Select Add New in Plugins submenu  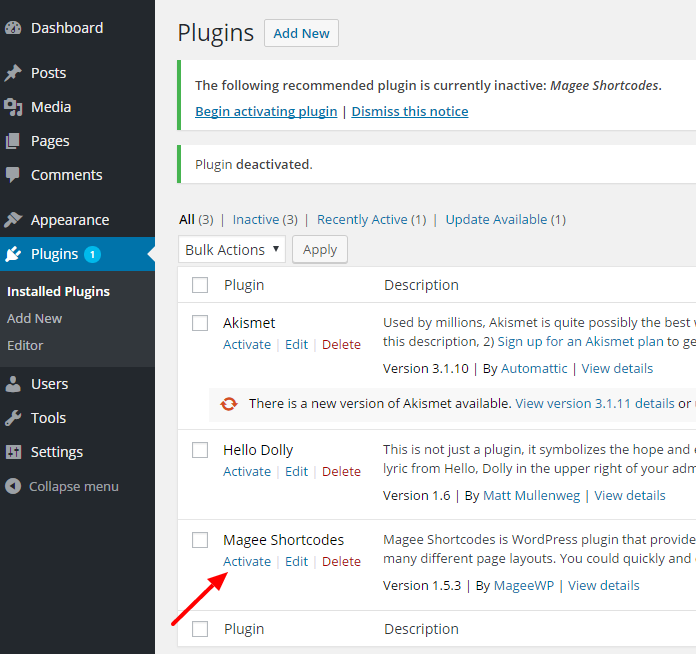pos(34,318)
